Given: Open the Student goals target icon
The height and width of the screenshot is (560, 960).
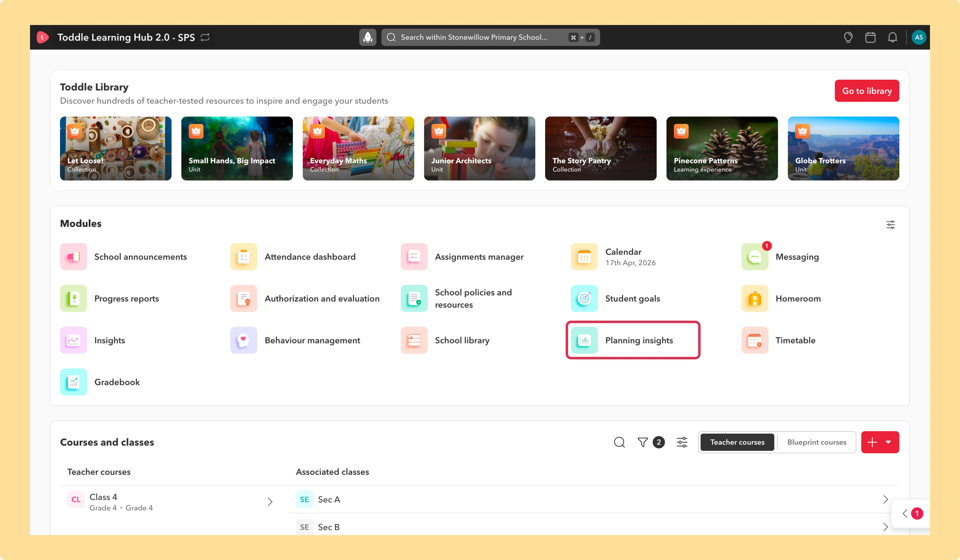Looking at the screenshot, I should pyautogui.click(x=584, y=299).
